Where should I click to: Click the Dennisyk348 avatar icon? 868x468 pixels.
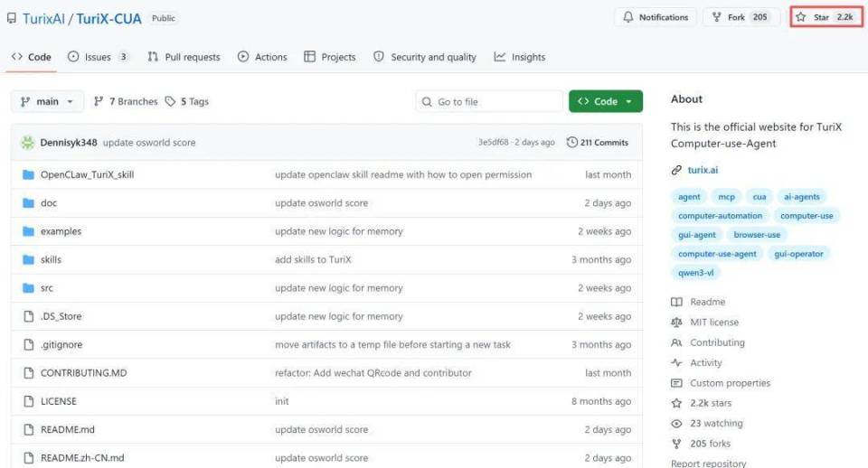point(28,143)
